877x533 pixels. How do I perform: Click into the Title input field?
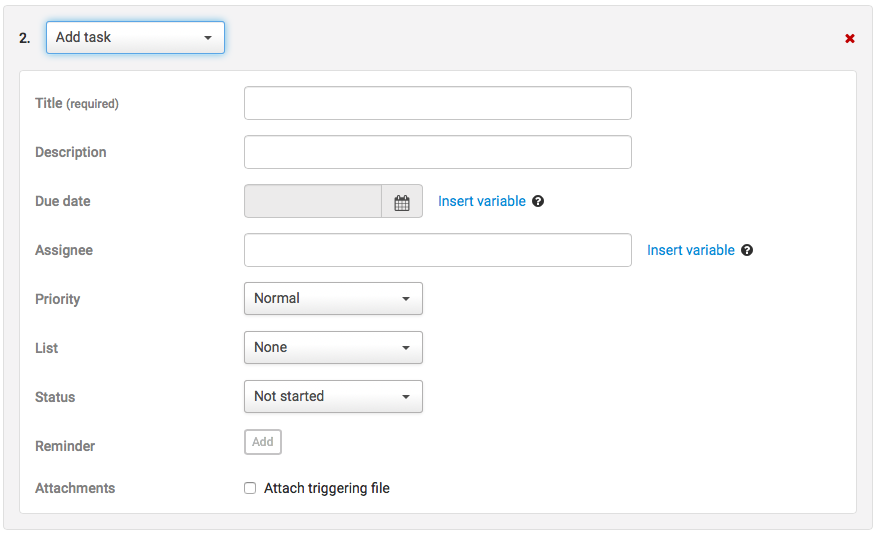pyautogui.click(x=437, y=103)
